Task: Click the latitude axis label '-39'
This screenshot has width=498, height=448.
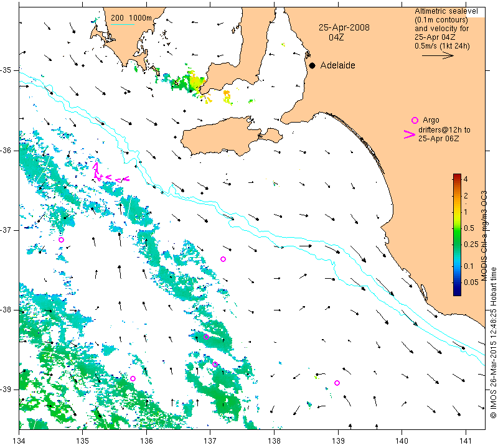Action: coord(6,390)
